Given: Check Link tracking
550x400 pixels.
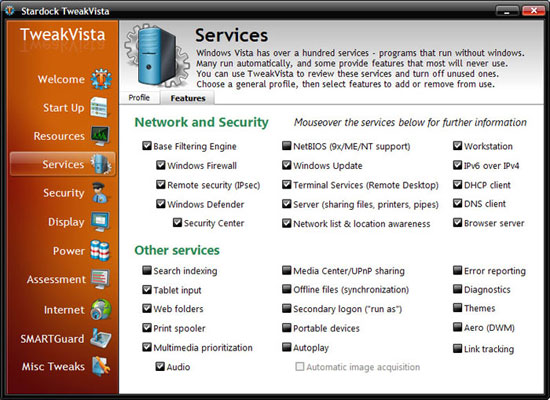Looking at the screenshot, I should click(457, 348).
